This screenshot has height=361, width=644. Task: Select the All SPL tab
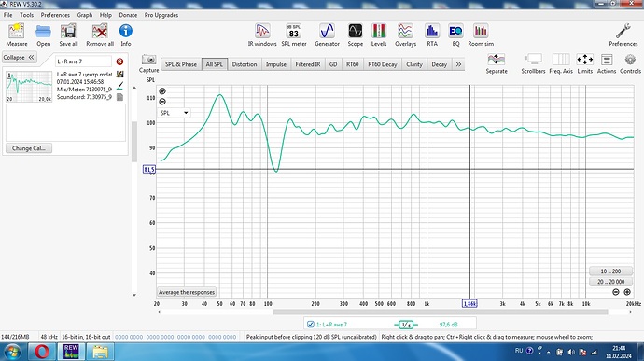pyautogui.click(x=214, y=64)
